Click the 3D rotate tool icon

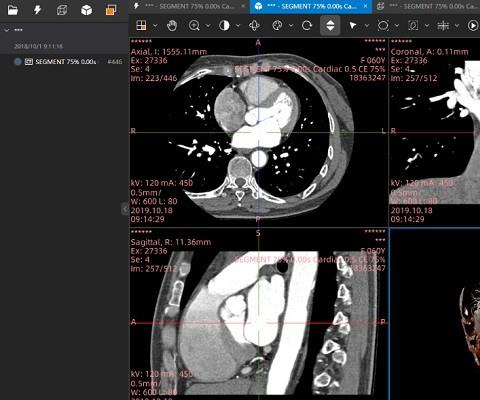pos(254,26)
